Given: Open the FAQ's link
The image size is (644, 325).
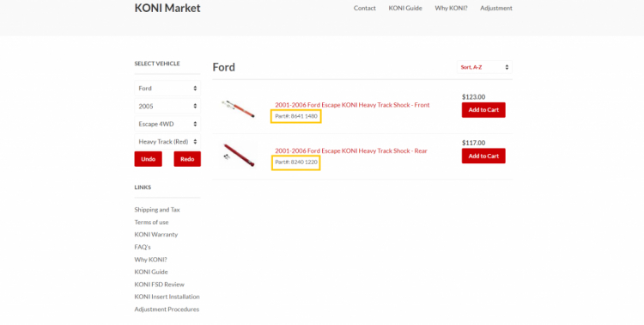Looking at the screenshot, I should pyautogui.click(x=143, y=247).
